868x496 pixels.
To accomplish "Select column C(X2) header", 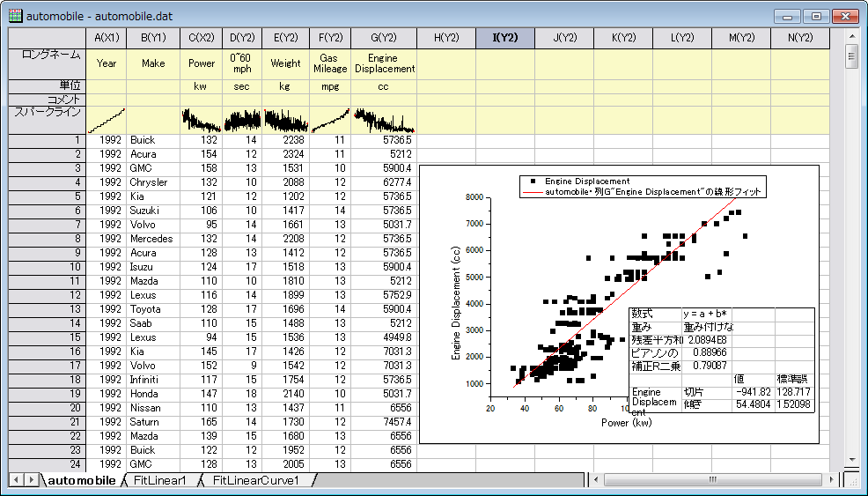I will (202, 38).
